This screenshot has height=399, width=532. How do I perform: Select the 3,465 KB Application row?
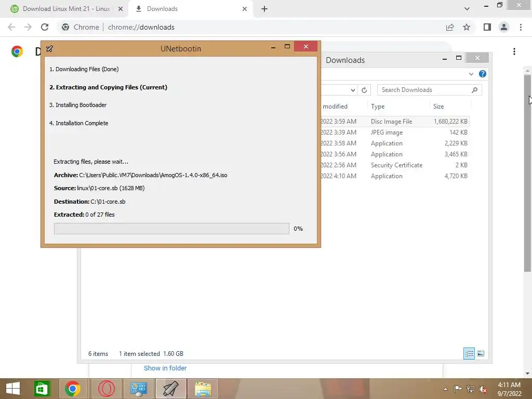[x=395, y=154]
